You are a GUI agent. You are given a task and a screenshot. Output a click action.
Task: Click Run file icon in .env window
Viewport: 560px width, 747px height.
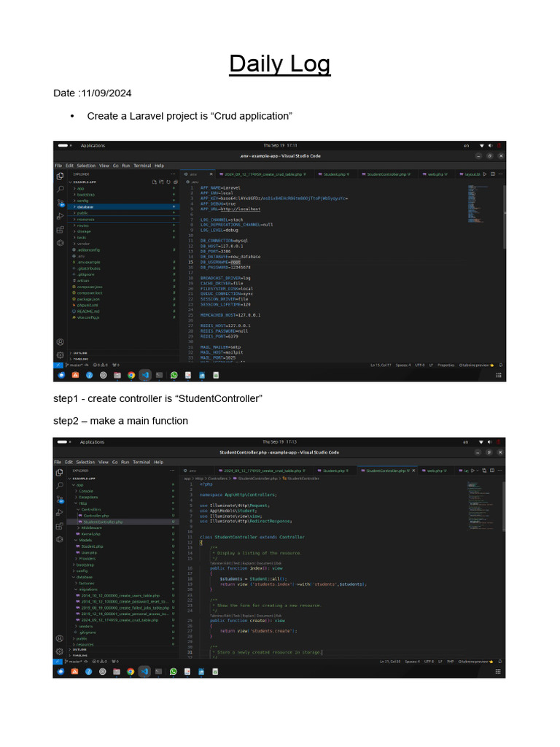[485, 174]
